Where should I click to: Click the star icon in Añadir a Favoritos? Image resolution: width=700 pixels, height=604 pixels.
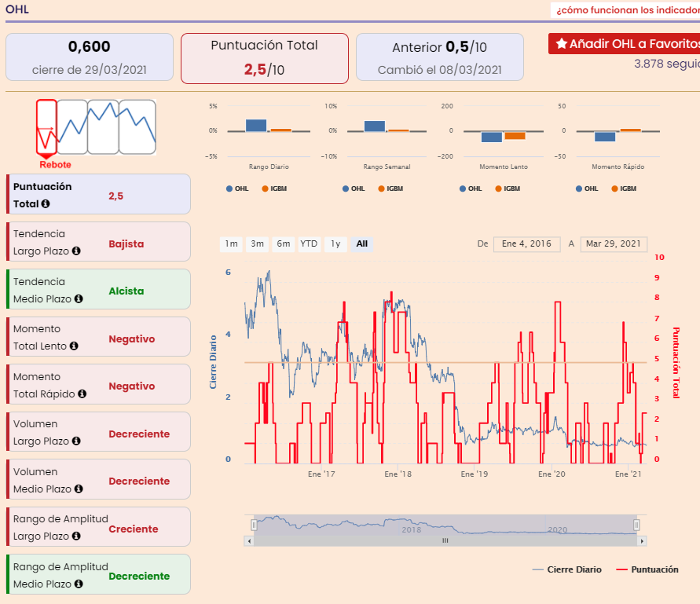coord(562,44)
